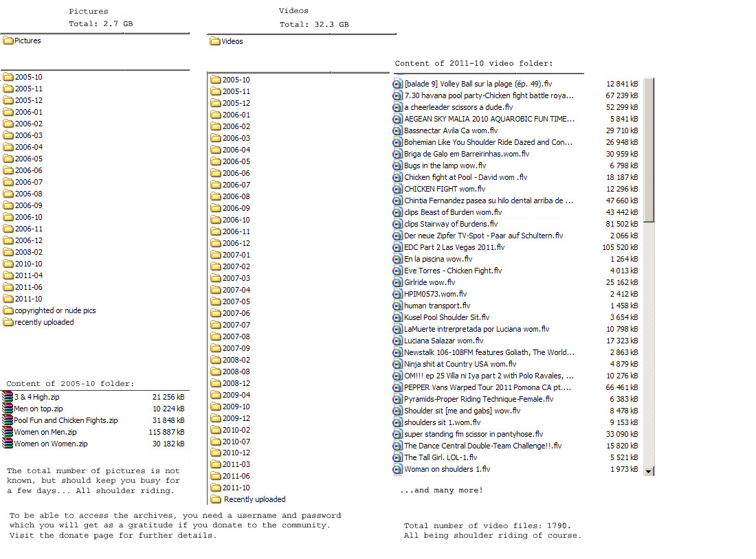Click the folder icon for Pictures 2008-02

(8, 252)
